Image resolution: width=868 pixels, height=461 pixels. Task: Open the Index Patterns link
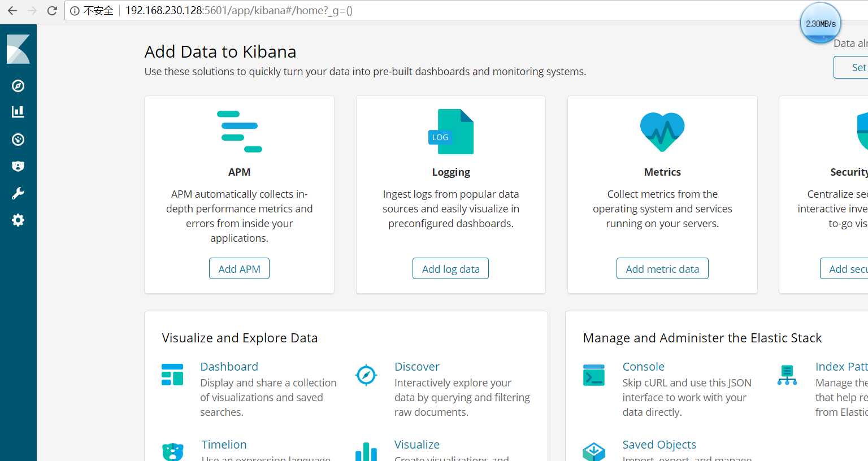[841, 367]
